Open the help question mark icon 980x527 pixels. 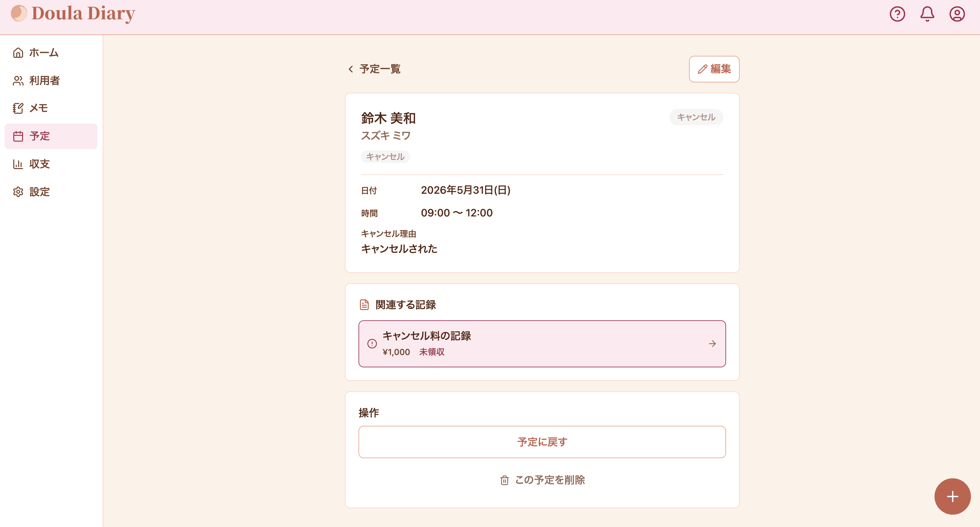tap(897, 14)
